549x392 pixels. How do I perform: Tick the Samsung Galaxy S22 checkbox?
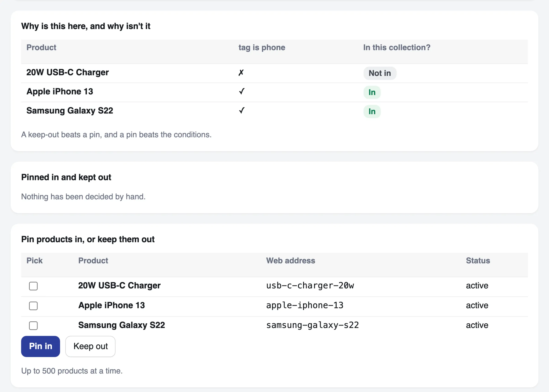pyautogui.click(x=33, y=326)
